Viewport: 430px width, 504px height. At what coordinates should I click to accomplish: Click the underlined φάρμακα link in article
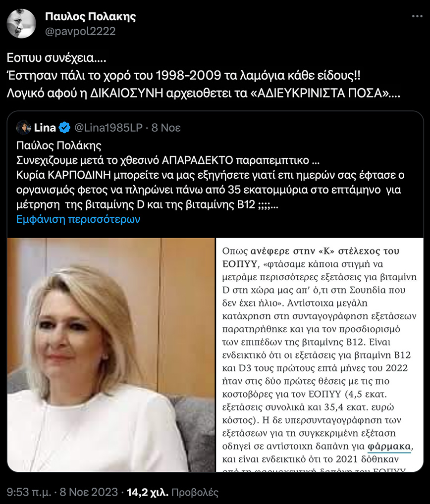389,446
